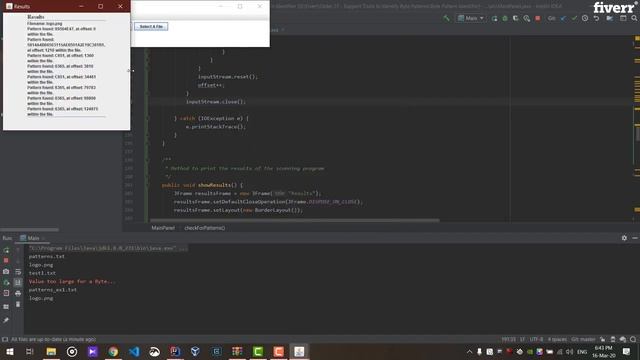Screen dimensions: 640x360
Task: Open the Windows notification center icon
Action: click(626, 351)
